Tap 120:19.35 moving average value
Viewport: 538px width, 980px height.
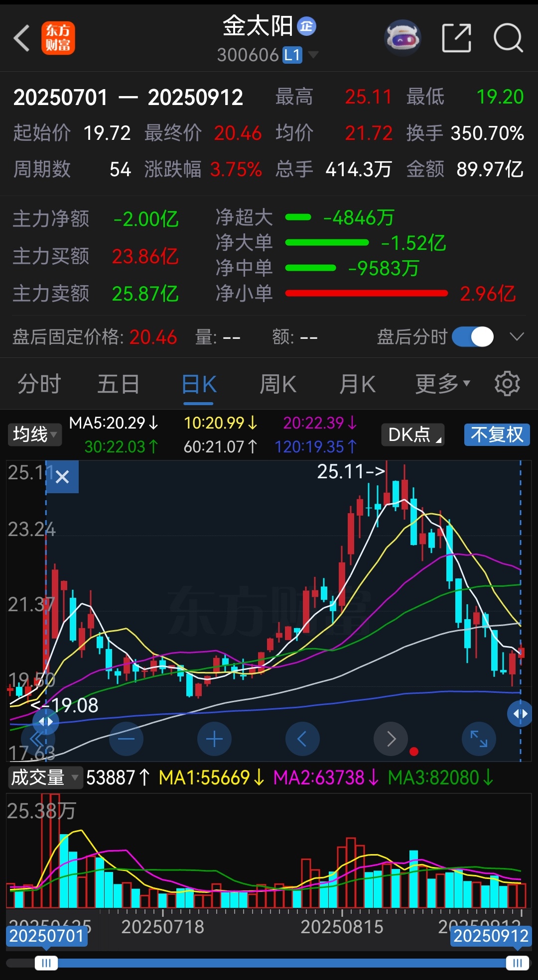point(316,446)
